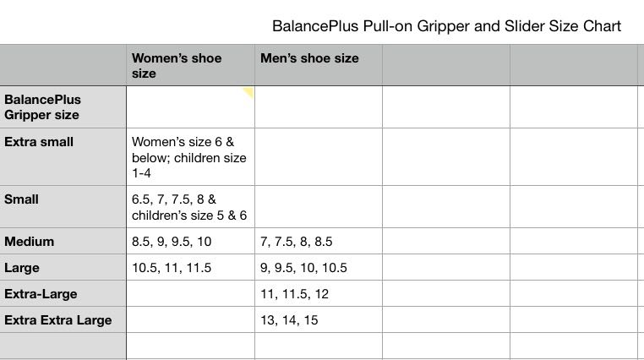The height and width of the screenshot is (360, 644).
Task: Click the BalancePlus Gripper size row header
Action: 63,107
